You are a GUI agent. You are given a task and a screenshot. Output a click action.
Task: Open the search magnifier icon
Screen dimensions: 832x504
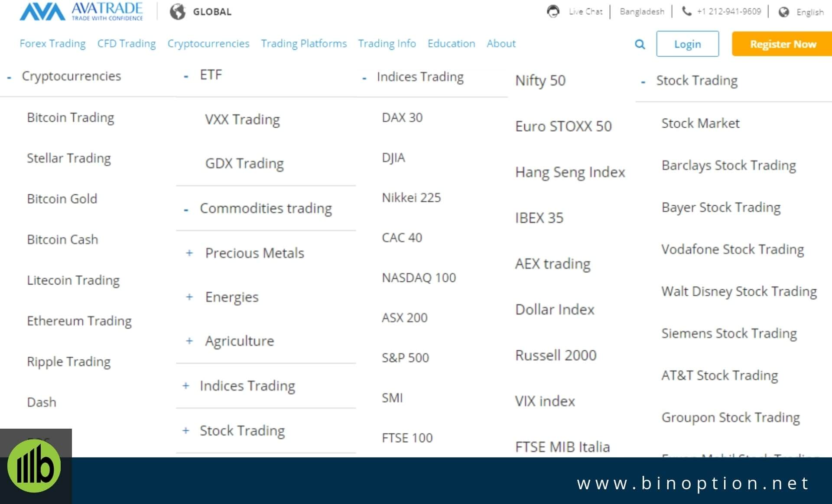[x=640, y=44]
